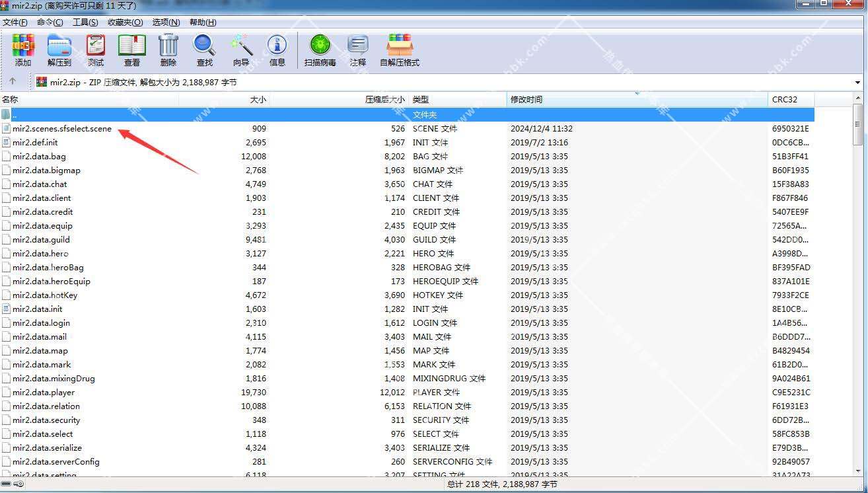
Task: Select mir2.data.map file
Action: (40, 350)
